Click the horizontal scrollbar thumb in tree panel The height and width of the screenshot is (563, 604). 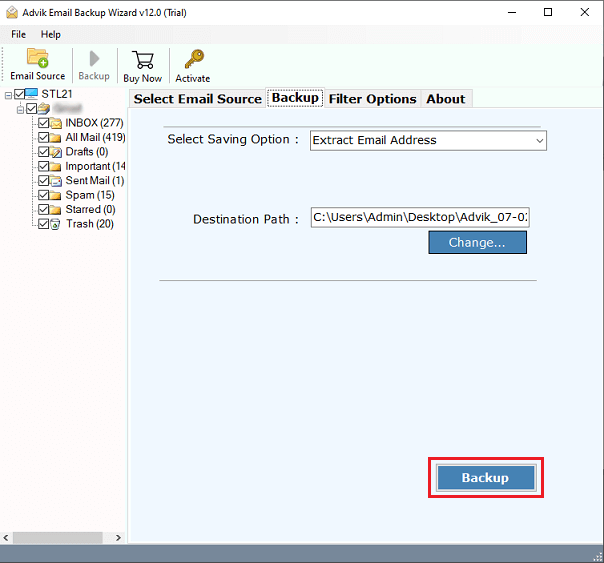[x=58, y=538]
